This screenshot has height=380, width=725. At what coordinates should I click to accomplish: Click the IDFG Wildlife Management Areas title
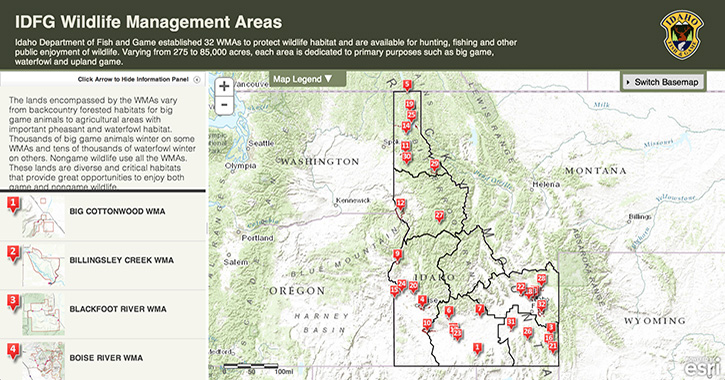pos(148,22)
